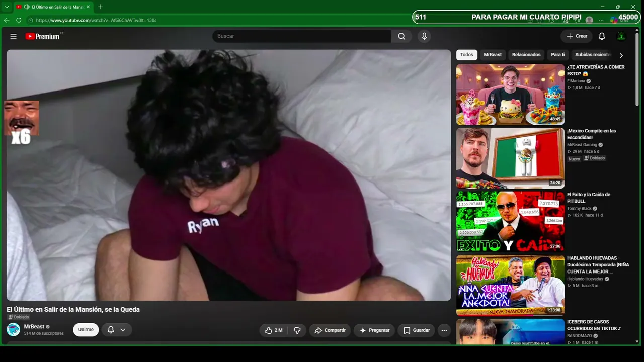The width and height of the screenshot is (644, 362).
Task: Mute the tab using the speaker icon
Action: click(x=26, y=7)
